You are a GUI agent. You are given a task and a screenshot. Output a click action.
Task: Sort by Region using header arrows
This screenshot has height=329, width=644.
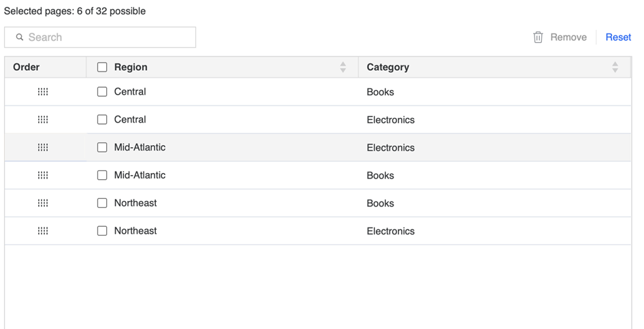343,67
